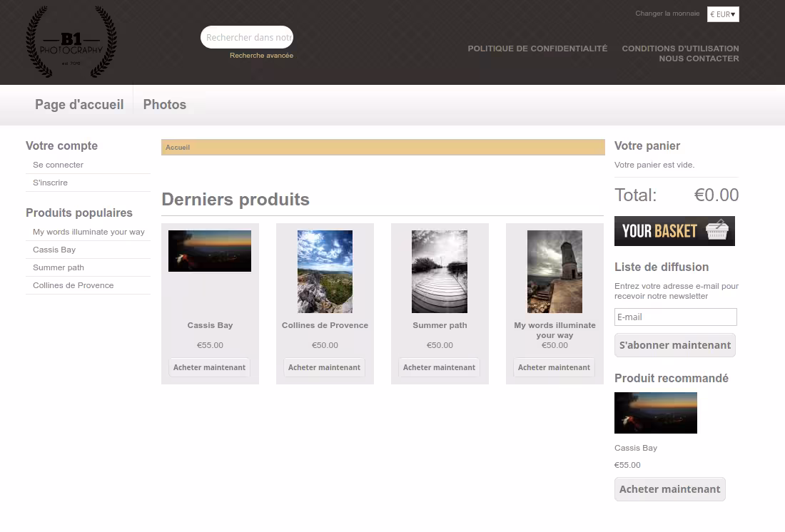Open the Cassis Bay product thumbnail
The height and width of the screenshot is (532, 785).
(210, 251)
